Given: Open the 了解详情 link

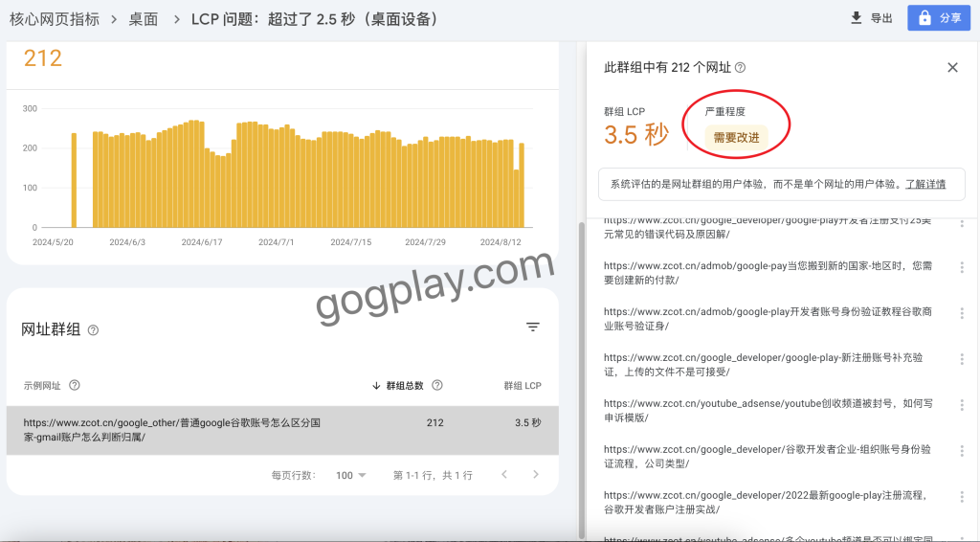Looking at the screenshot, I should (x=925, y=184).
